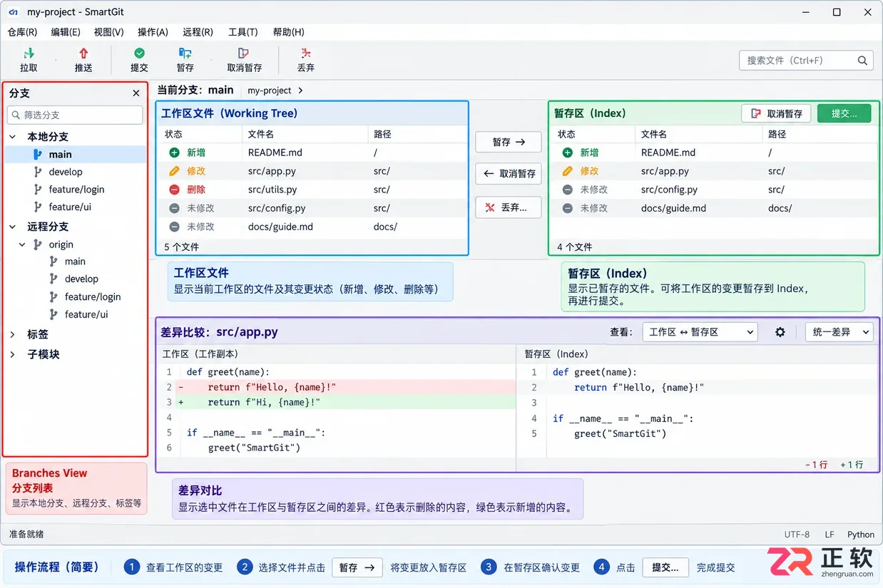
Task: Click the green 新增 icon in Index README.md row
Action: [567, 153]
